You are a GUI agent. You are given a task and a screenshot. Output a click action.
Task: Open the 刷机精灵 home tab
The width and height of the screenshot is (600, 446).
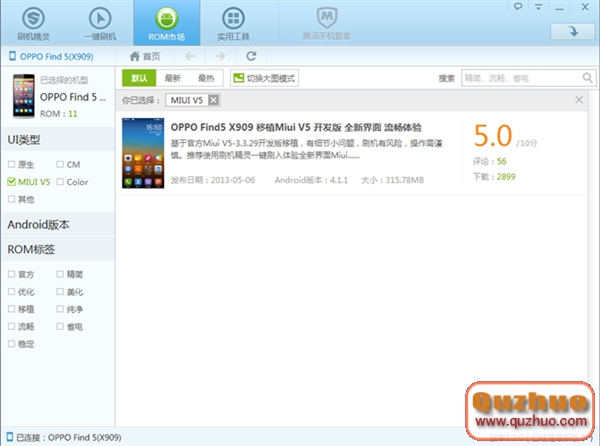tap(33, 23)
